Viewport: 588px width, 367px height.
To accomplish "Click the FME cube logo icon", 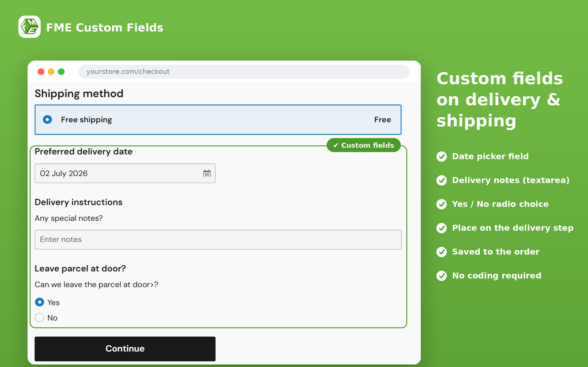I will coord(29,27).
